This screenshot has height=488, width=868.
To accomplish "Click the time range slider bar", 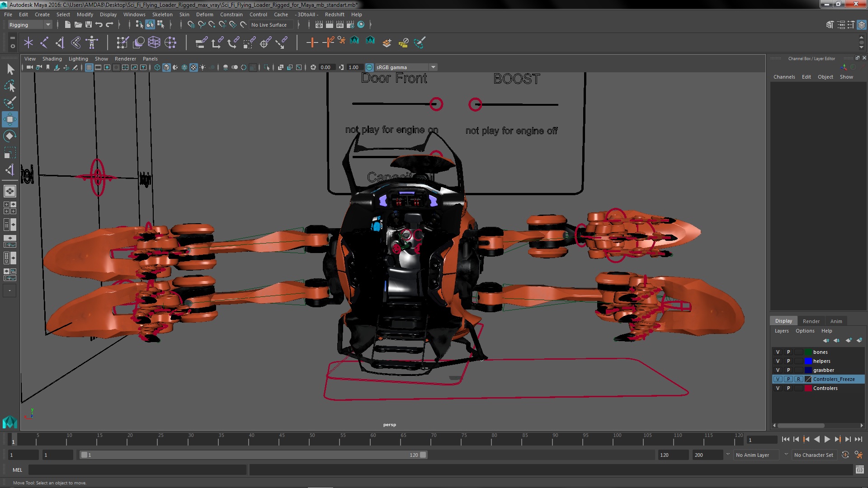I will [x=253, y=455].
